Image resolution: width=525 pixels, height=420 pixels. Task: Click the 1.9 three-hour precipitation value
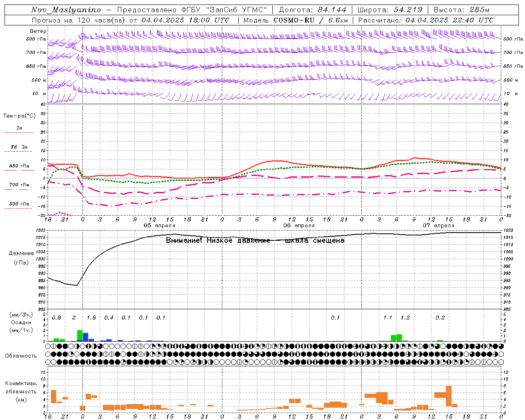point(91,318)
